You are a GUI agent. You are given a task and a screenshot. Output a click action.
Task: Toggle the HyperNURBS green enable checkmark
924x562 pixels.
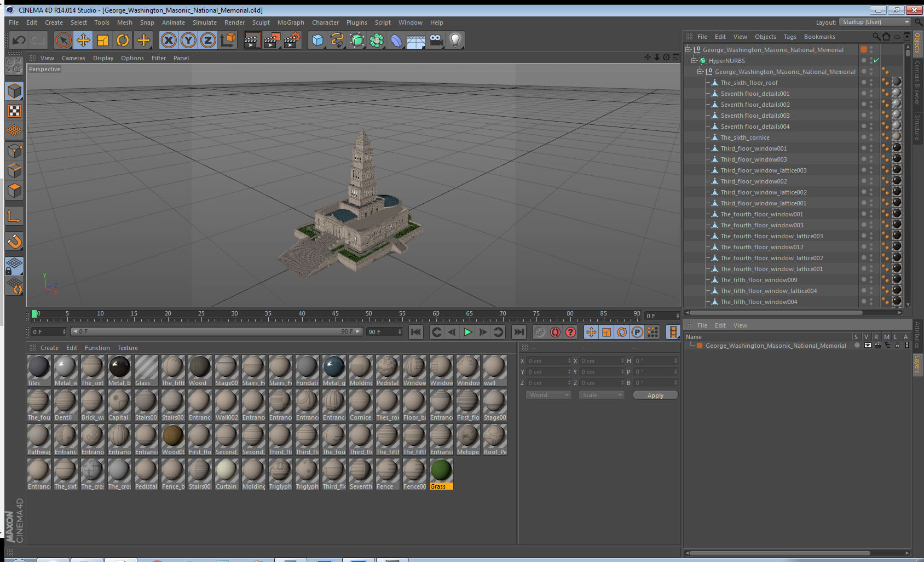point(876,61)
